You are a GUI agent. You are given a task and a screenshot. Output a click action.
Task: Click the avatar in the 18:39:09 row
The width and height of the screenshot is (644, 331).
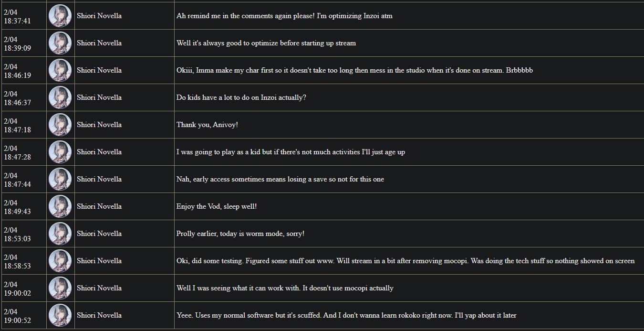click(60, 43)
